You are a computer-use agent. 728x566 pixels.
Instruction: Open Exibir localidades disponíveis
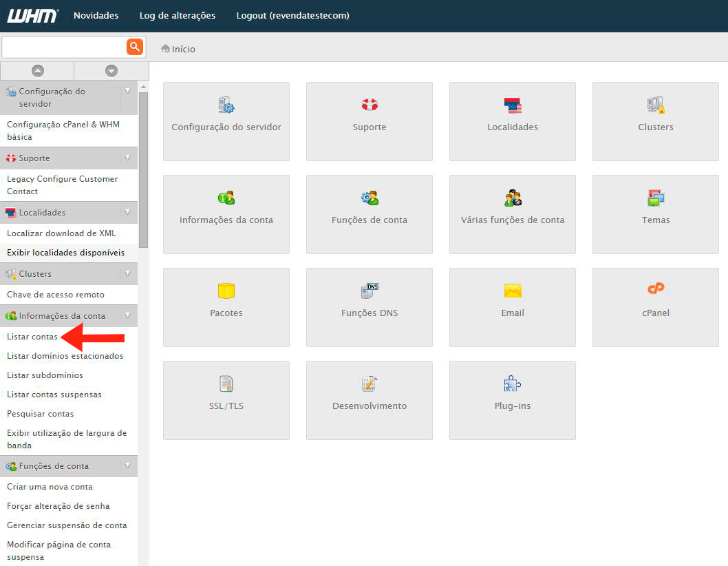[x=65, y=252]
